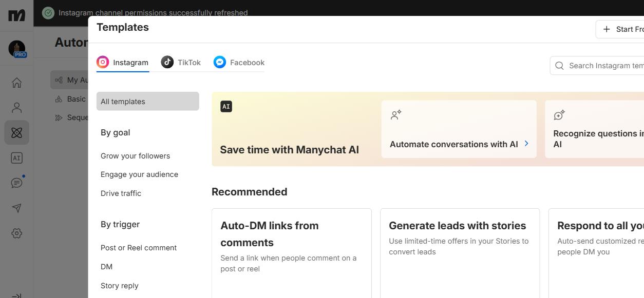The width and height of the screenshot is (644, 298).
Task: Open Live Chat bubble icon in sidebar
Action: point(16,183)
